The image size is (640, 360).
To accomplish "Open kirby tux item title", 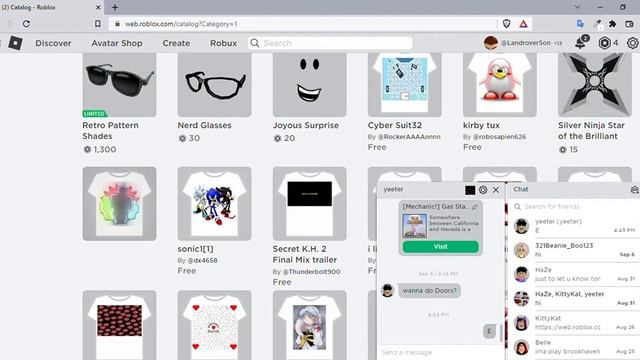I will tap(481, 125).
